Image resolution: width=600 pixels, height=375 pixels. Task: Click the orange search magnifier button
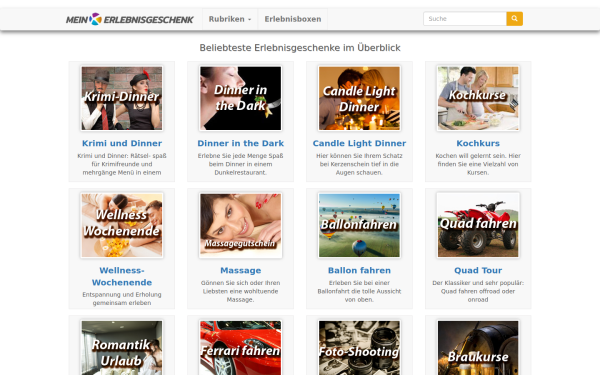point(515,19)
